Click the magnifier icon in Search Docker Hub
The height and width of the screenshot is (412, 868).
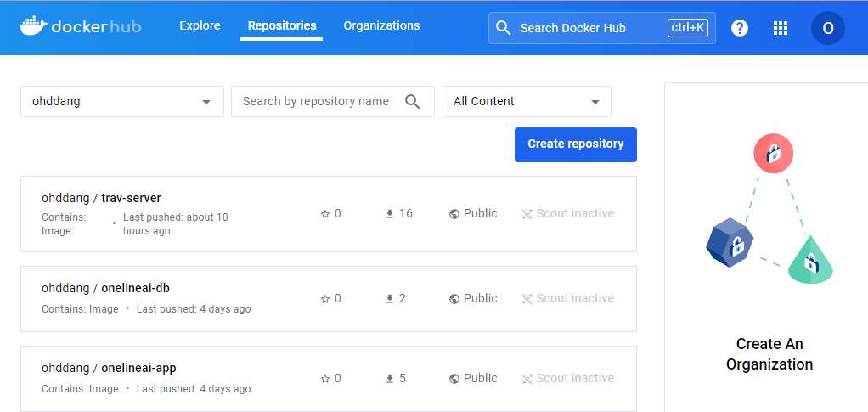click(503, 28)
